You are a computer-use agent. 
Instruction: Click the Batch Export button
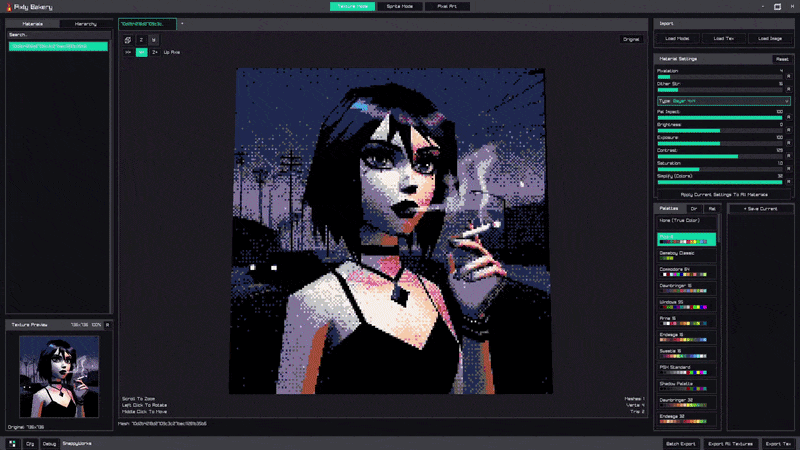click(x=681, y=444)
